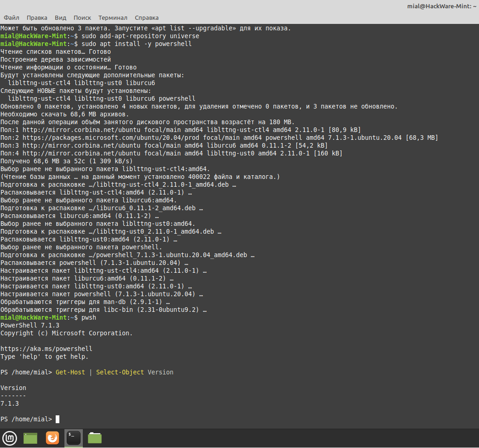Click the mirror.corbina.net URL in the Пол:3 line
The image size is (479, 448).
81,145
